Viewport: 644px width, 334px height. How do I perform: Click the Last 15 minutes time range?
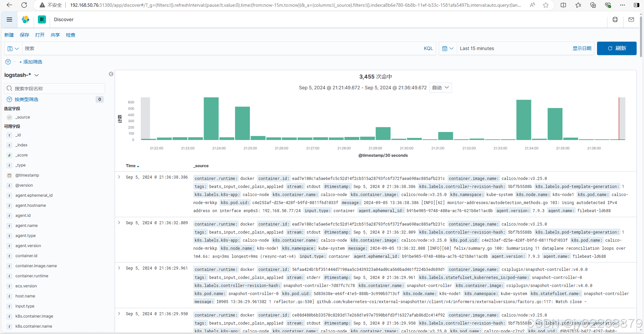click(477, 48)
